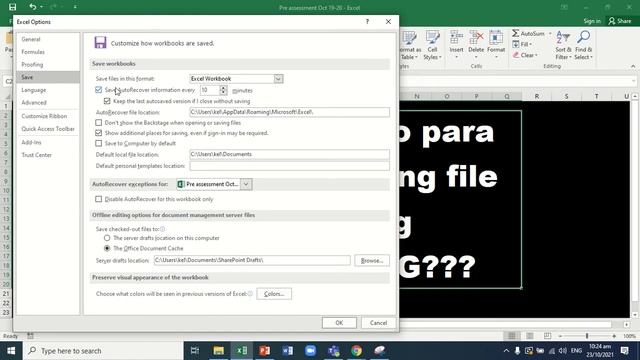The width and height of the screenshot is (640, 360).
Task: Enable Save to Computer by default checkbox
Action: coord(98,143)
